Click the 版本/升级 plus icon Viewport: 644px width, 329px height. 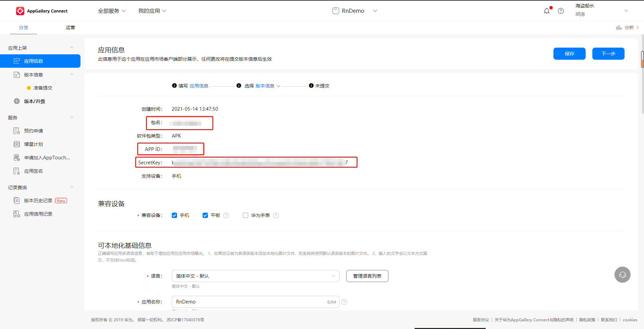(x=17, y=101)
